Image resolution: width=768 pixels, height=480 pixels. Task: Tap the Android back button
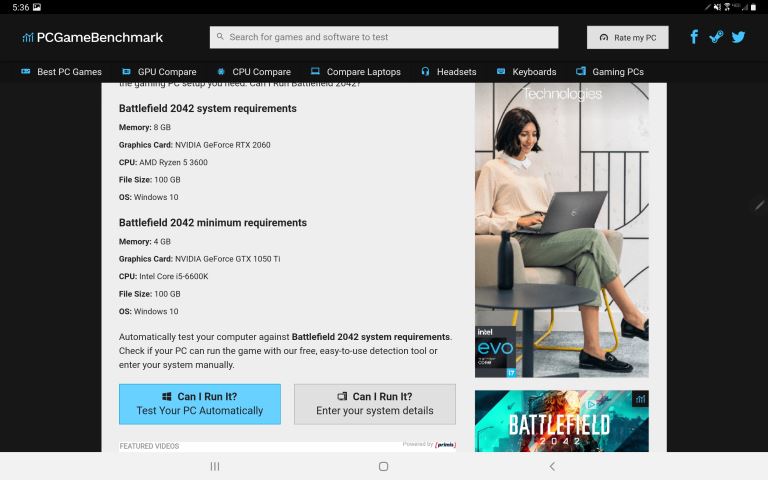(552, 466)
